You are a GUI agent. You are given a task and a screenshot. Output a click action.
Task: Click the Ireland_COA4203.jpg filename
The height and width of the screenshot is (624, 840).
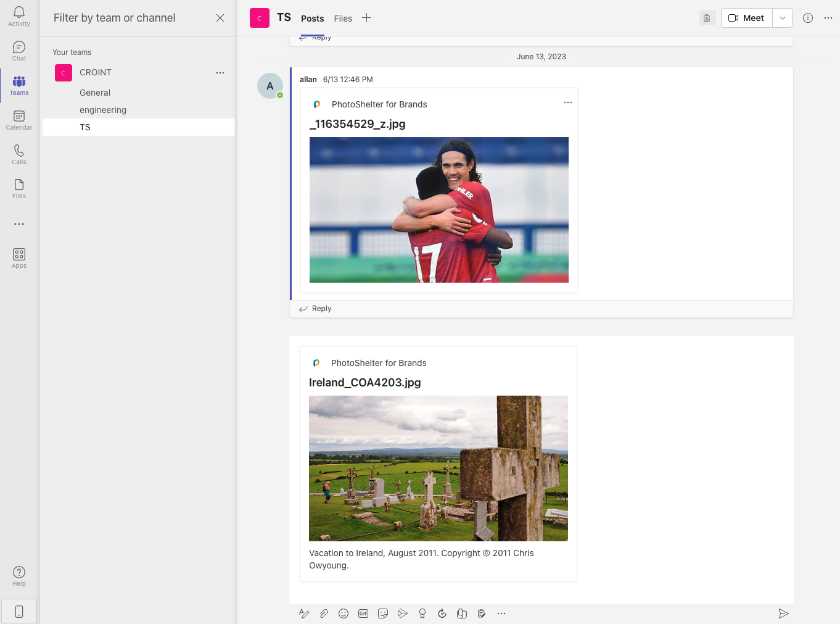click(x=365, y=383)
